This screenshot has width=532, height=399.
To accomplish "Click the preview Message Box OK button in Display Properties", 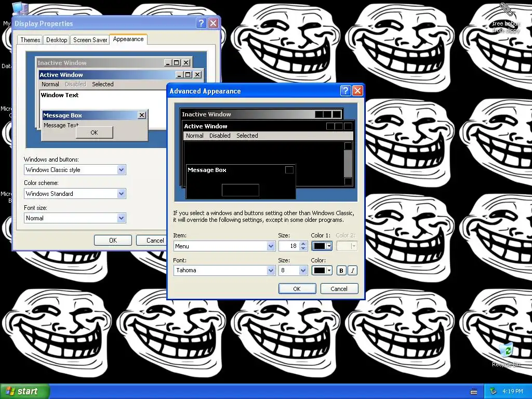I will click(x=95, y=132).
